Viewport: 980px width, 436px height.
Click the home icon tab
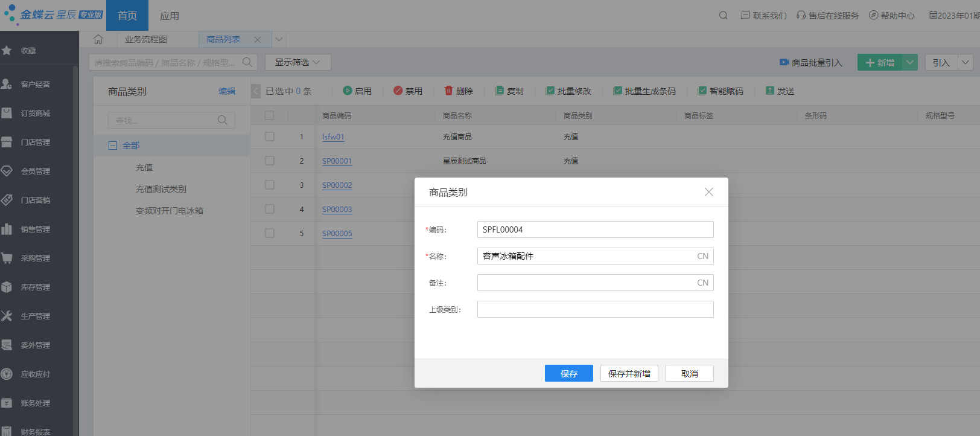point(98,39)
